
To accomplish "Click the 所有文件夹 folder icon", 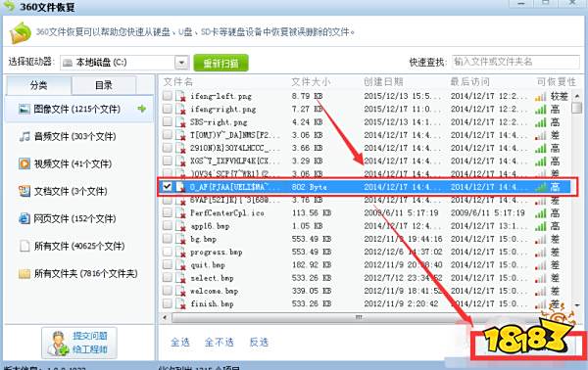I will (24, 274).
